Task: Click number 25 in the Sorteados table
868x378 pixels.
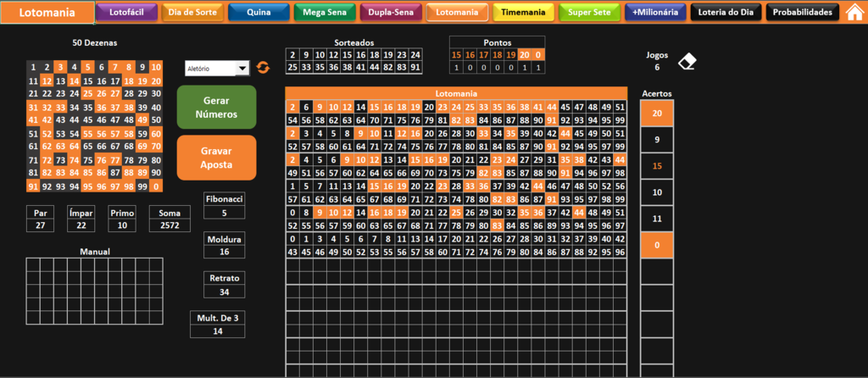Action: pyautogui.click(x=292, y=68)
